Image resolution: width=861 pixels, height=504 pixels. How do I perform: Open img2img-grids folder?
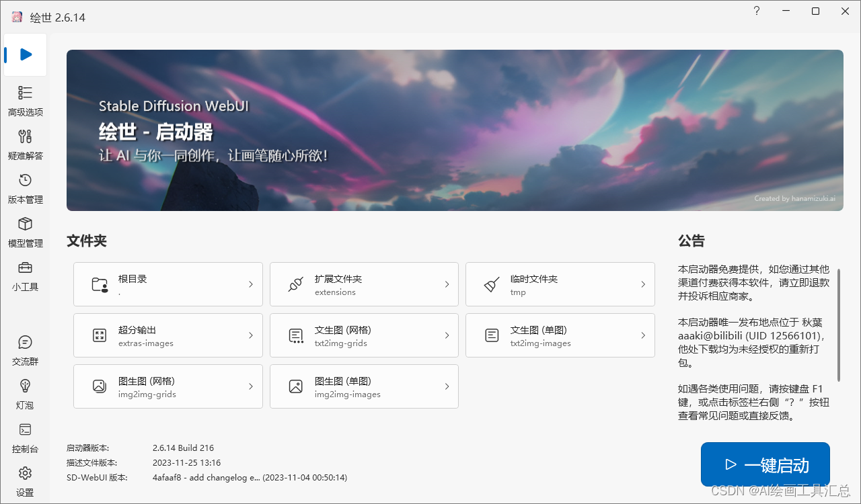click(168, 386)
